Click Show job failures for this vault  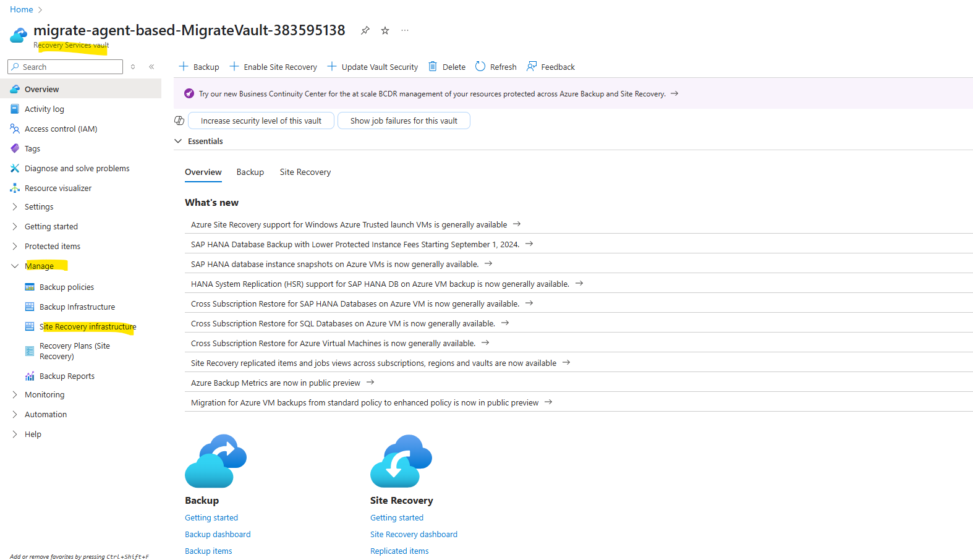(404, 121)
